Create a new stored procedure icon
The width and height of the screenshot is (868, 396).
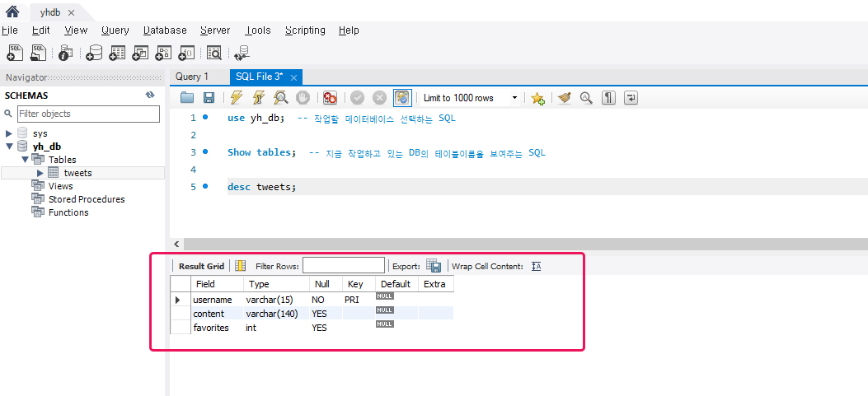pyautogui.click(x=163, y=53)
